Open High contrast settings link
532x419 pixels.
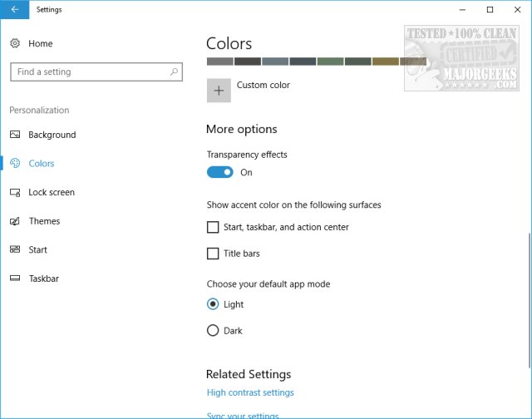coord(250,392)
